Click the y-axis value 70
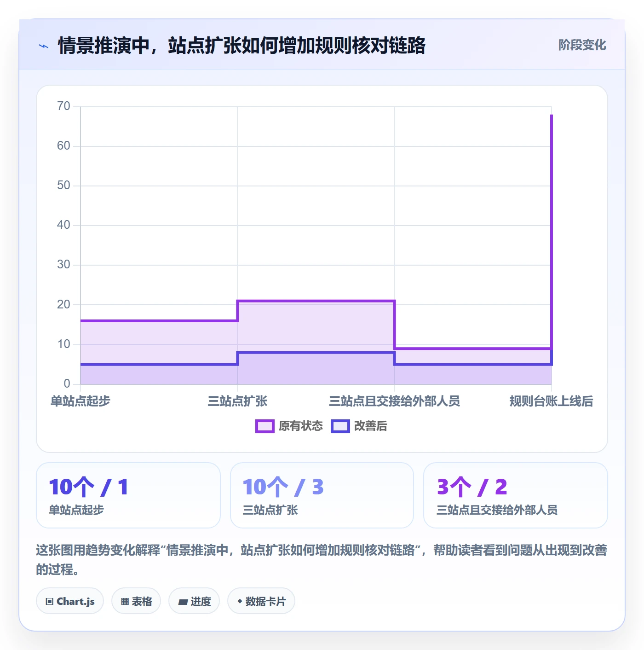 click(x=63, y=106)
